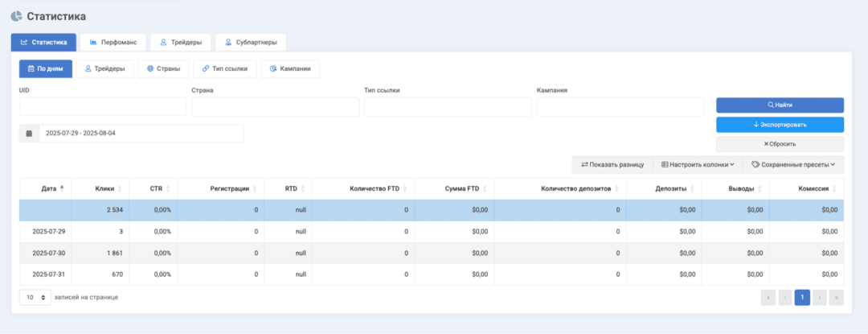This screenshot has height=334, width=868.
Task: Focus the Тип ссылки input field
Action: (448, 106)
